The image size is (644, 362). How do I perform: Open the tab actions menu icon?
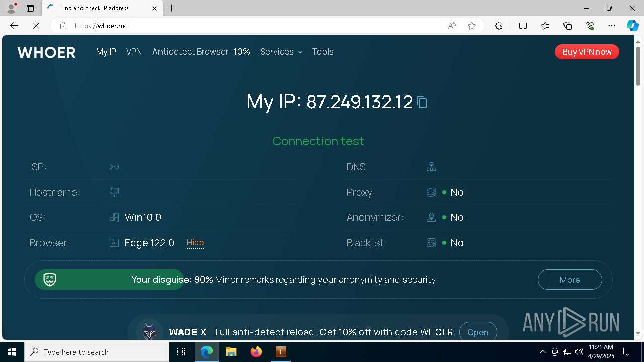(x=30, y=8)
